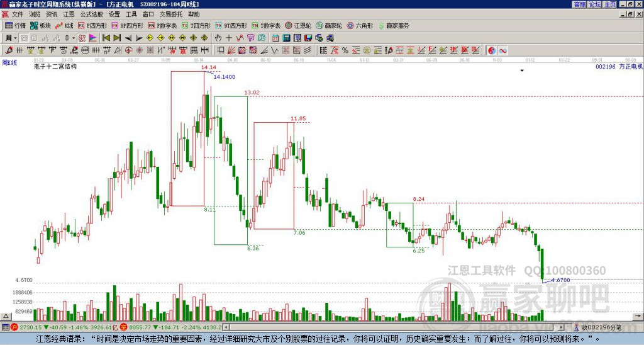The width and height of the screenshot is (644, 345).
Task: Click the 深 index status icon
Action: pos(123,327)
